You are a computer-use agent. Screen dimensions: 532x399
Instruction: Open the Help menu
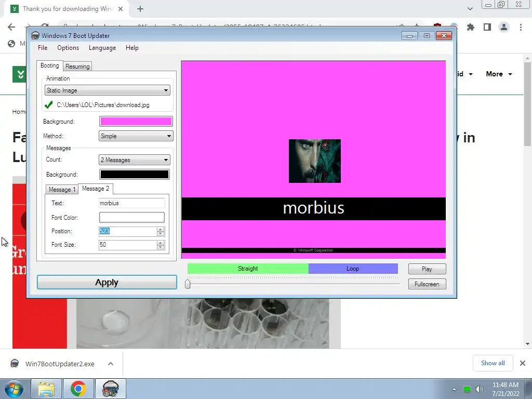[x=132, y=48]
